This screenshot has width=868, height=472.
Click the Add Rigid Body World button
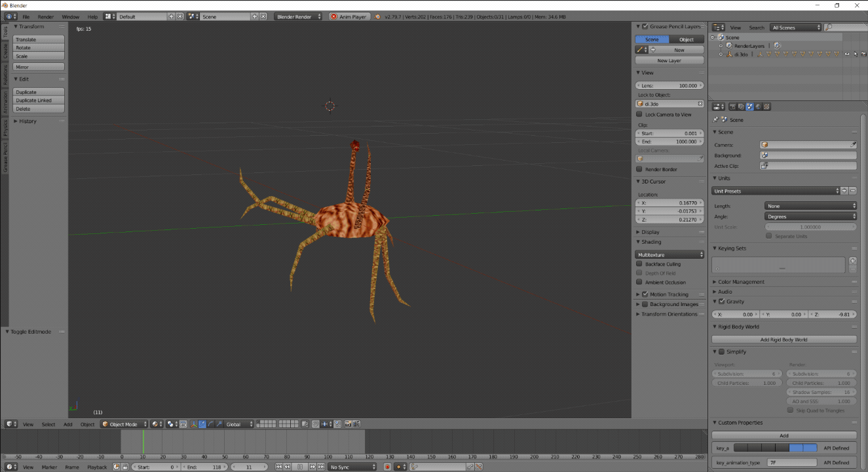point(783,340)
